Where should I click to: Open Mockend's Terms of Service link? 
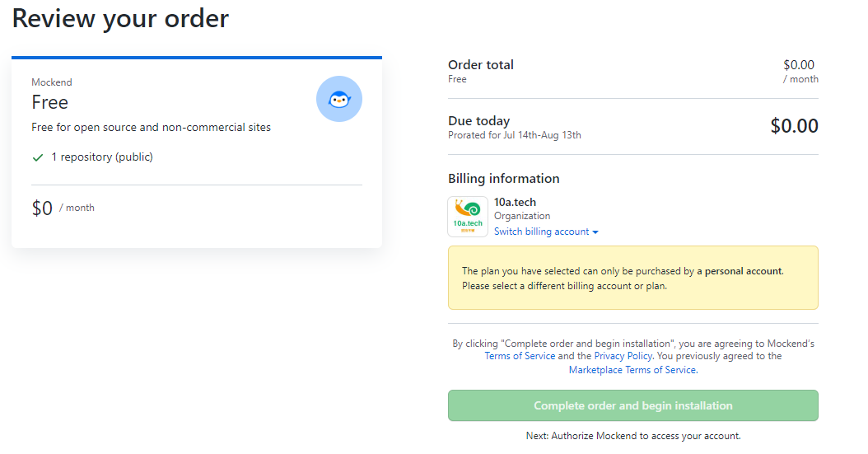(x=520, y=356)
